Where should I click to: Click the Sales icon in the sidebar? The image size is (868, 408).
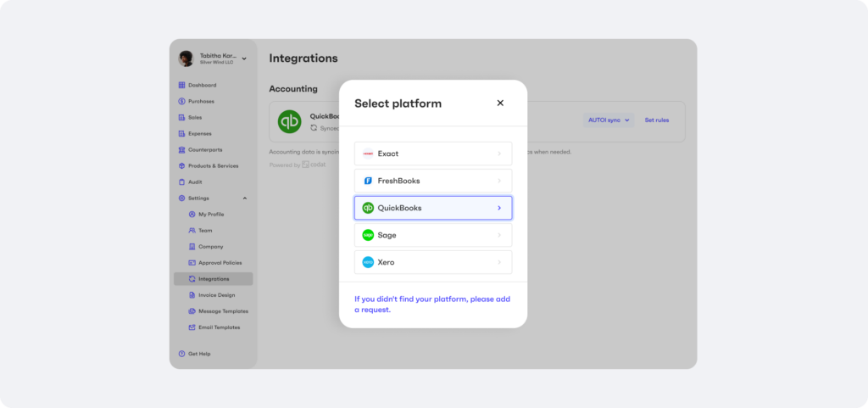coord(181,117)
